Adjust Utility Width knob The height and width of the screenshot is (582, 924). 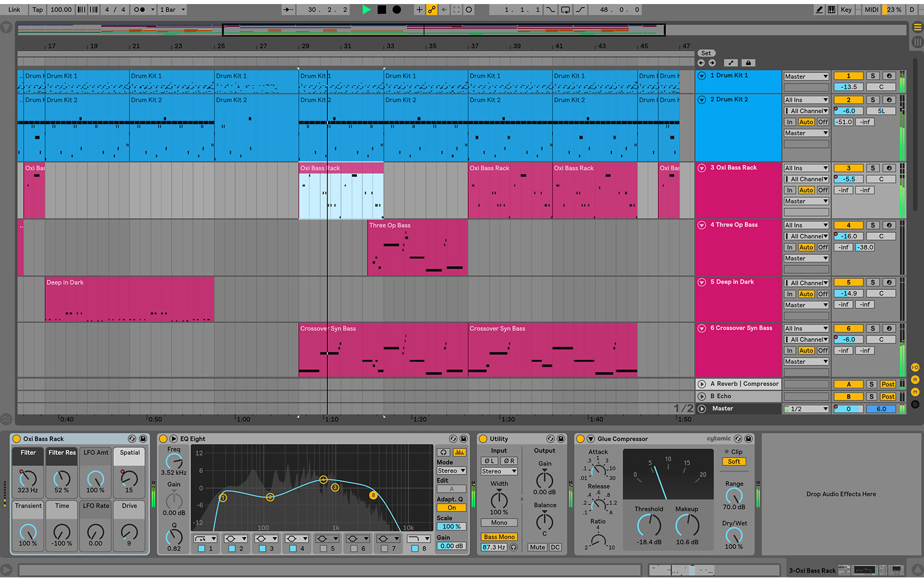(x=499, y=499)
